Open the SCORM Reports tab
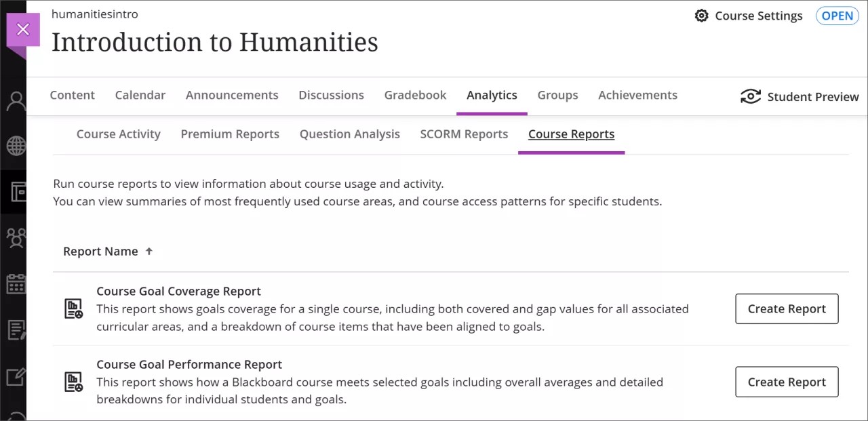The height and width of the screenshot is (421, 868). click(x=464, y=134)
